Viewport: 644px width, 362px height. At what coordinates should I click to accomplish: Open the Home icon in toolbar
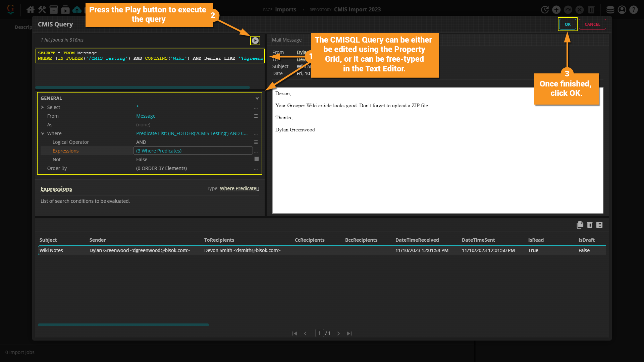(x=31, y=10)
